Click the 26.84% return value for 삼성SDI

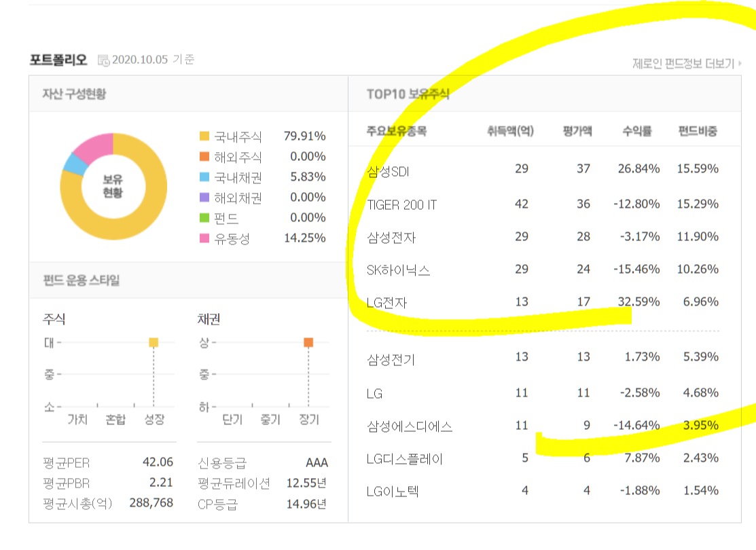[639, 168]
